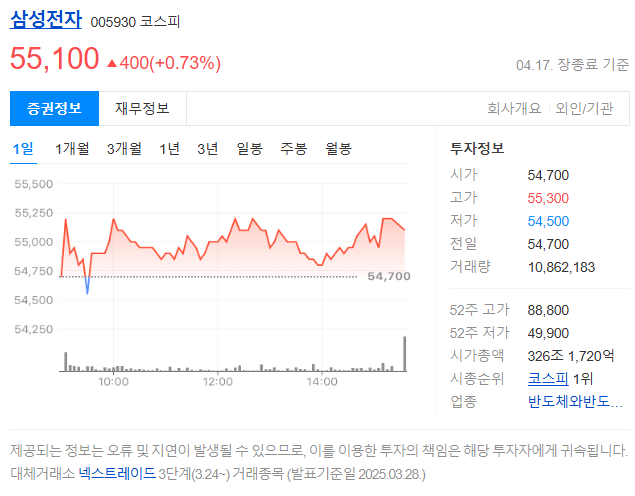The width and height of the screenshot is (635, 496).
Task: Click the 투자정보 heading
Action: 477,148
